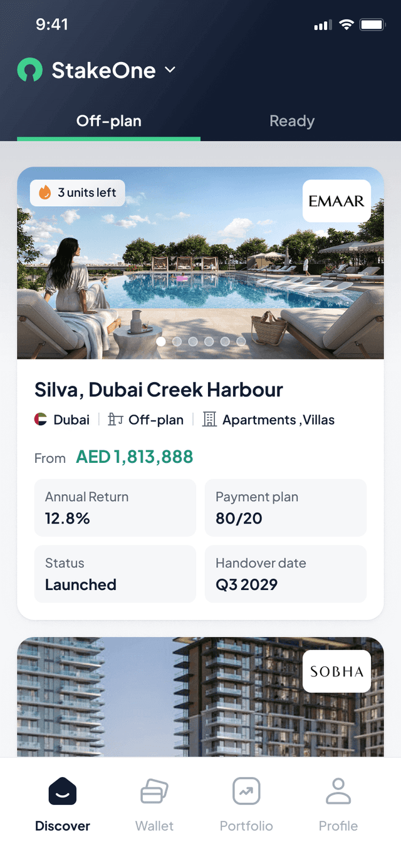This screenshot has width=401, height=868.
Task: Open the StakeOne dropdown chevron
Action: click(170, 70)
